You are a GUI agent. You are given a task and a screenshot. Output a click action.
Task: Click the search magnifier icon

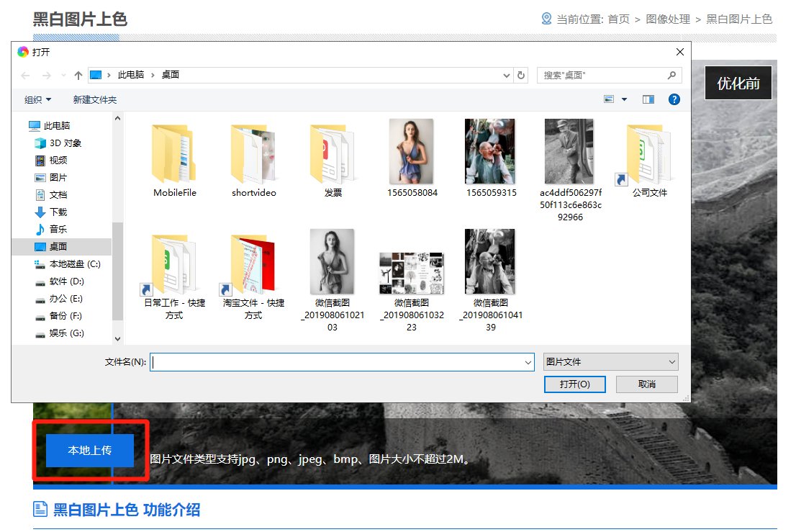[x=671, y=75]
